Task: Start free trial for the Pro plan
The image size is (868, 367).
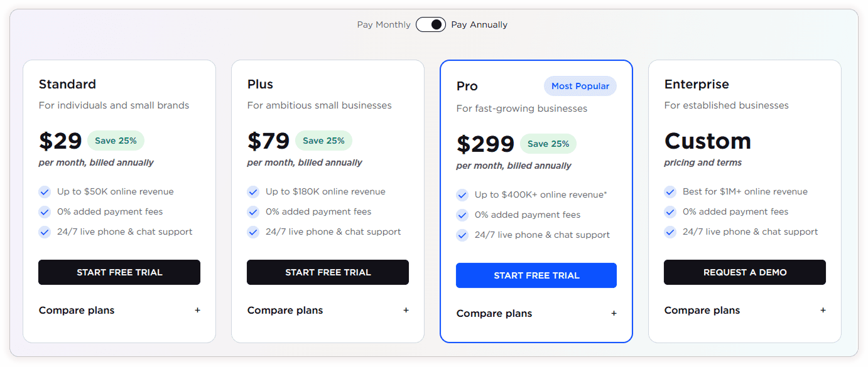Action: 536,275
